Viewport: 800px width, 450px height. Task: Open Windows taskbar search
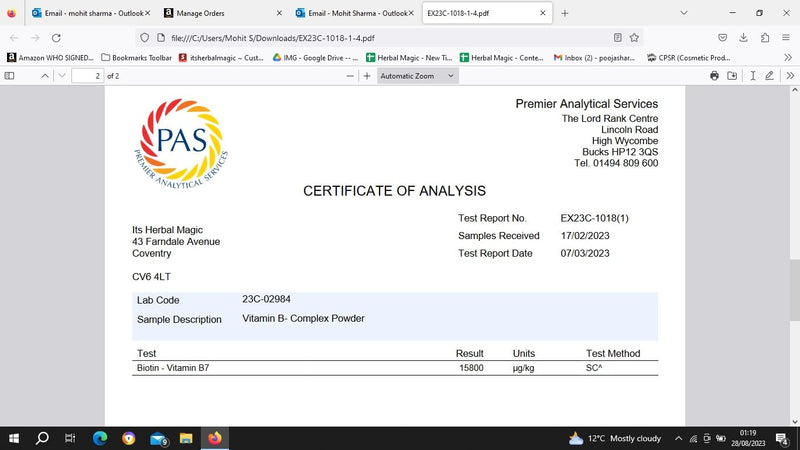pos(42,438)
